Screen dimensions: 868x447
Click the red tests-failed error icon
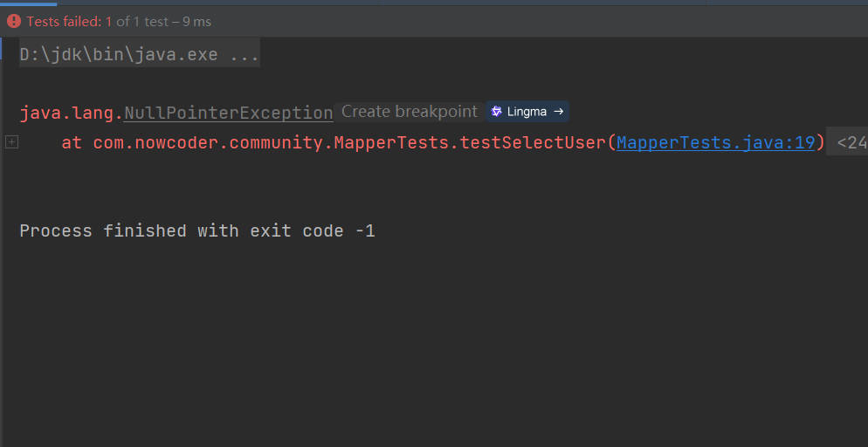[14, 22]
